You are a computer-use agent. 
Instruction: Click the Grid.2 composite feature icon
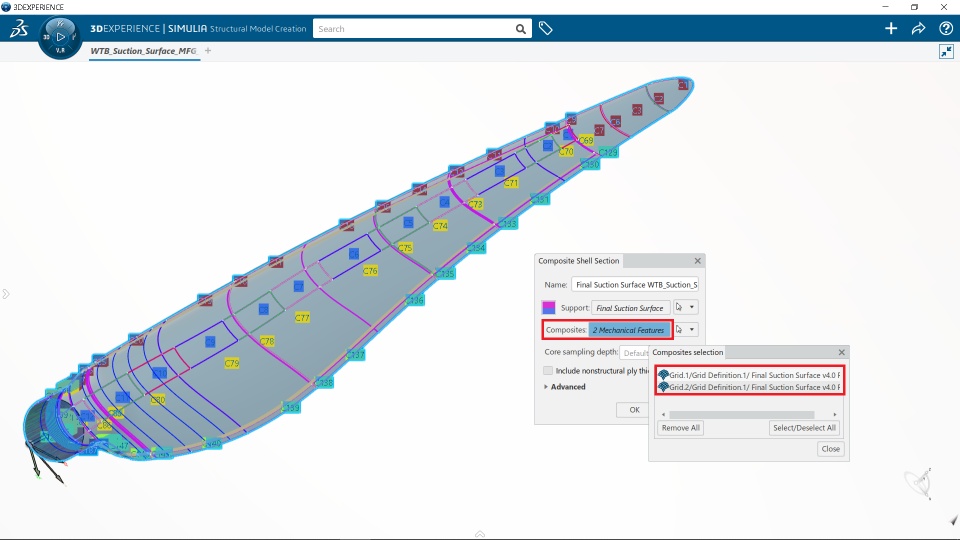click(x=663, y=387)
